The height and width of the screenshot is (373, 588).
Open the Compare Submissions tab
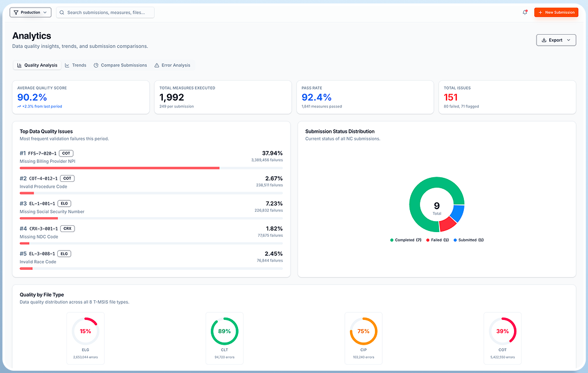(x=120, y=65)
